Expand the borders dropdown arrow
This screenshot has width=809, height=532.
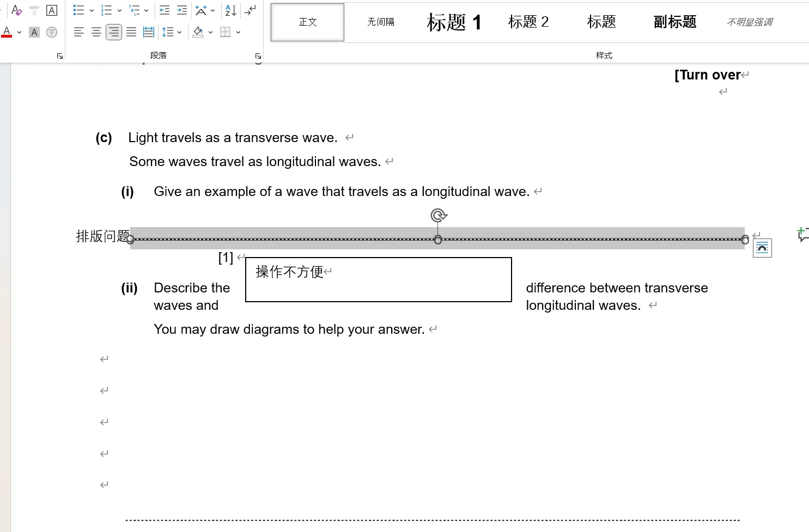pos(239,32)
